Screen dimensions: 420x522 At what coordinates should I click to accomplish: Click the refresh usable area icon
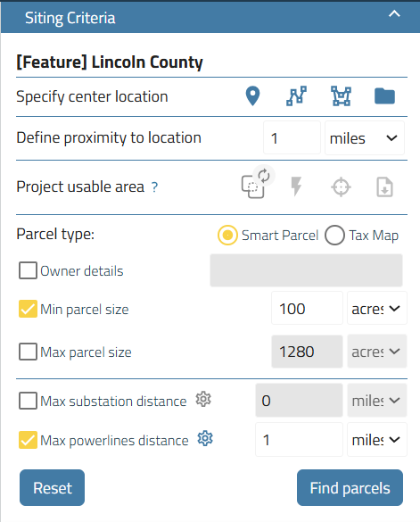pyautogui.click(x=264, y=175)
